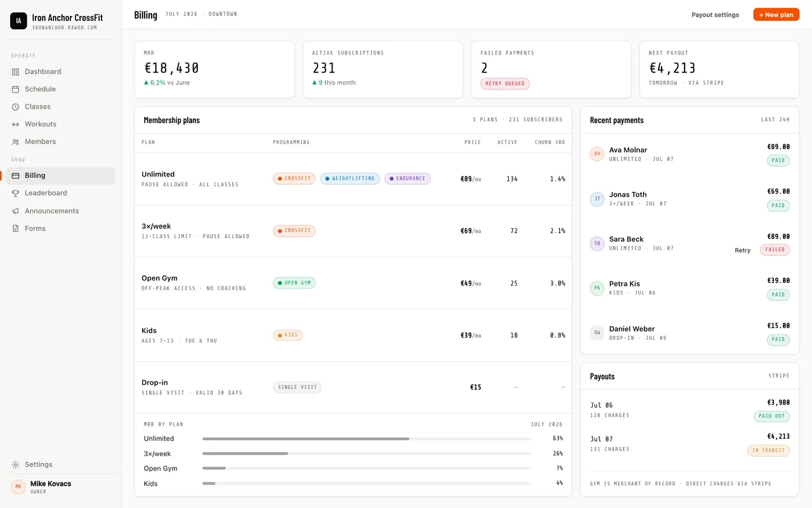
Task: Open Forms from the sidebar
Action: pyautogui.click(x=61, y=229)
